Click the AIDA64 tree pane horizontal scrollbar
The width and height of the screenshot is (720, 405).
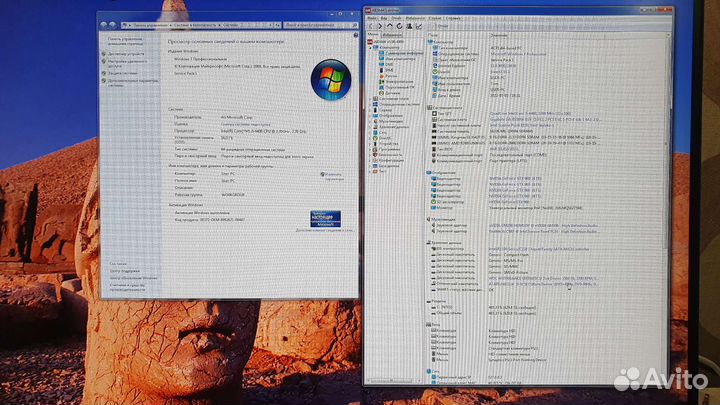(394, 381)
